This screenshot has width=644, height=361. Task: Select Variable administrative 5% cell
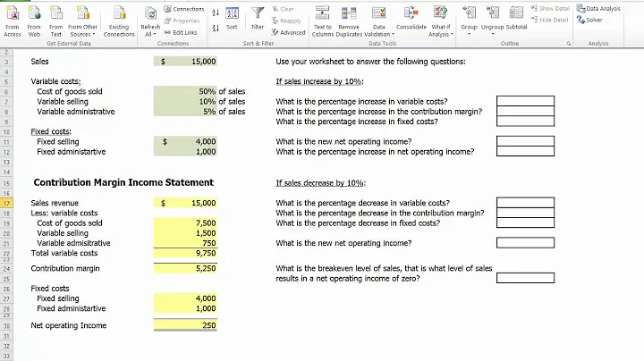pos(185,112)
